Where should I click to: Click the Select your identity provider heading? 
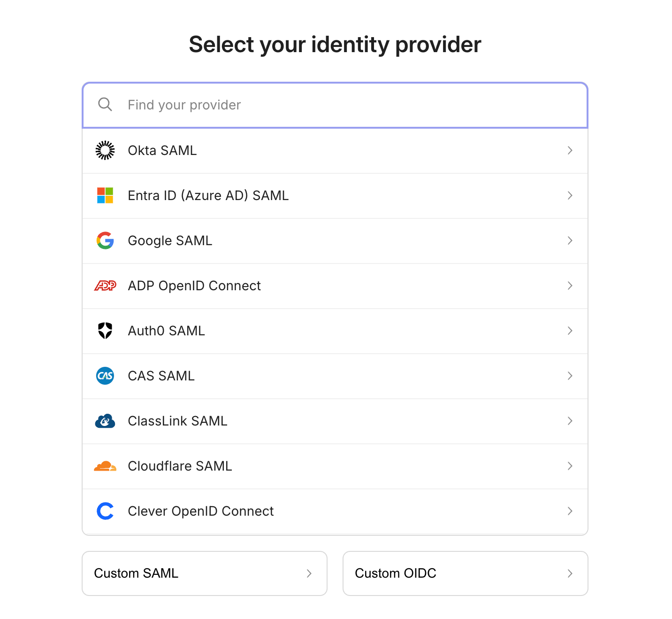coord(335,45)
